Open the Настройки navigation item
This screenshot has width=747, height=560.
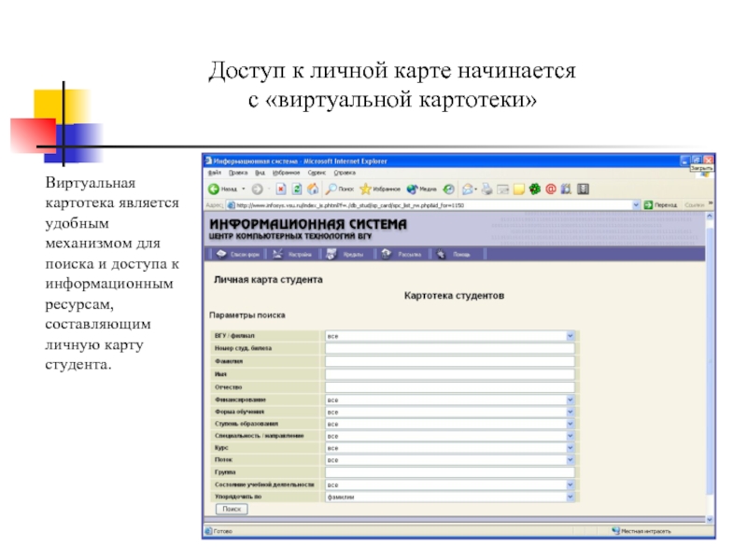(x=292, y=254)
